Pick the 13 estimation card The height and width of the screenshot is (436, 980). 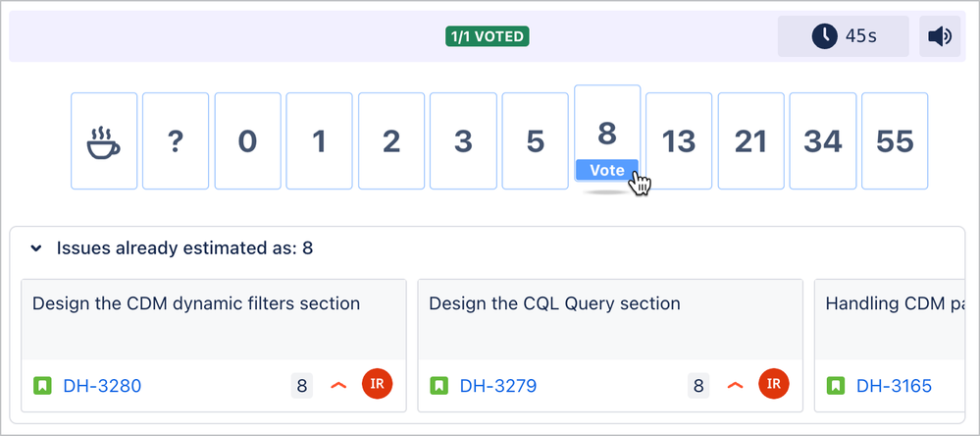(679, 140)
